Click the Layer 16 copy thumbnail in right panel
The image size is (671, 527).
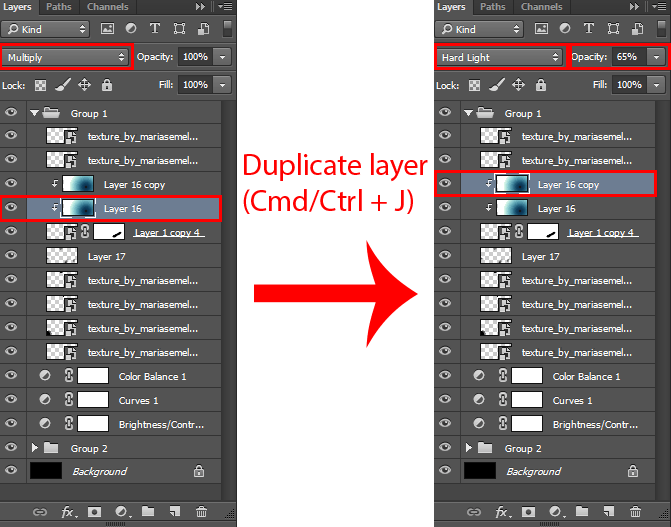coord(513,184)
